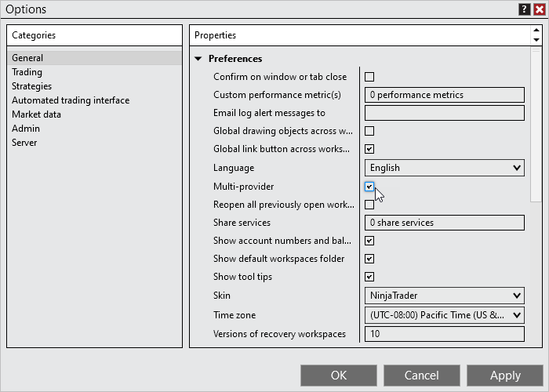Viewport: 549px width, 392px height.
Task: Select the Market data category
Action: point(94,114)
